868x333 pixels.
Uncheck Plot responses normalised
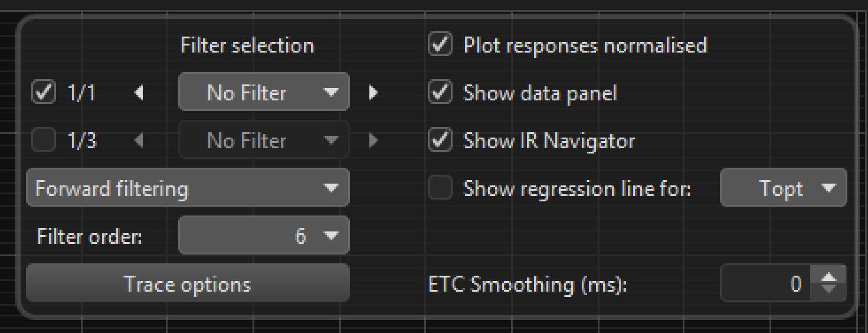point(440,45)
